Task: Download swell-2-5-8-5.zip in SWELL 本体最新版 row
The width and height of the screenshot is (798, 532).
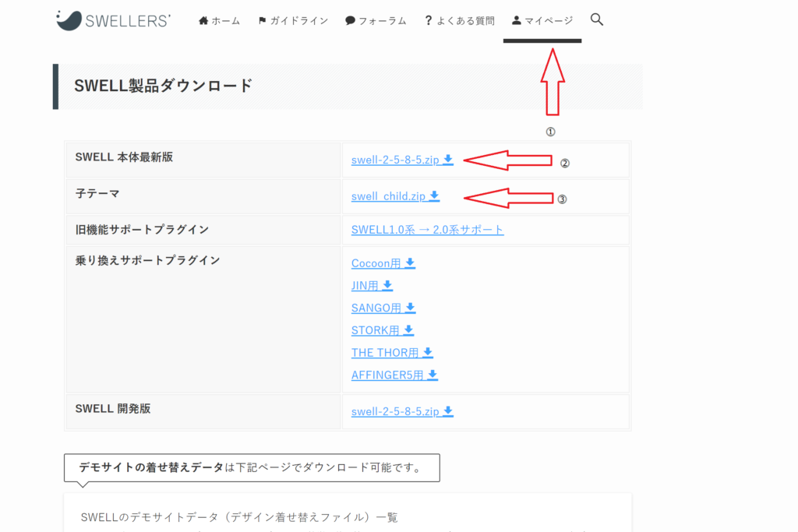Action: 402,160
